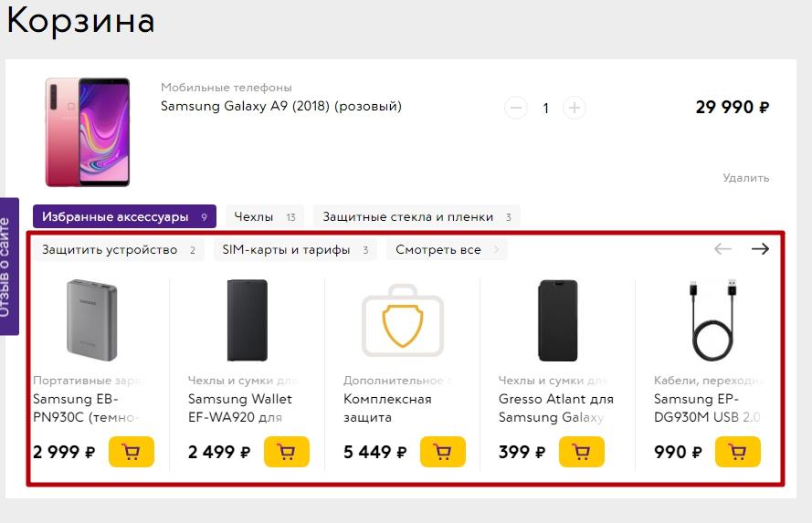The height and width of the screenshot is (523, 812).
Task: Open the USB cable product image
Action: click(x=713, y=319)
